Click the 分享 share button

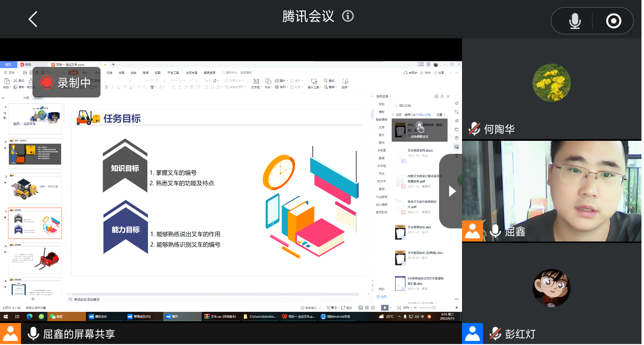coord(439,73)
